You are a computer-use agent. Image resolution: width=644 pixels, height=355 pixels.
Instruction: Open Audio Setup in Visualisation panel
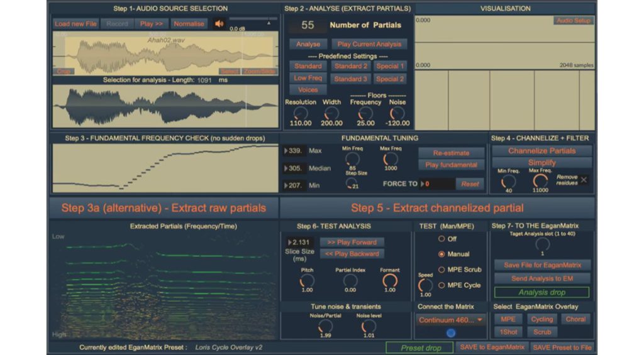click(574, 21)
